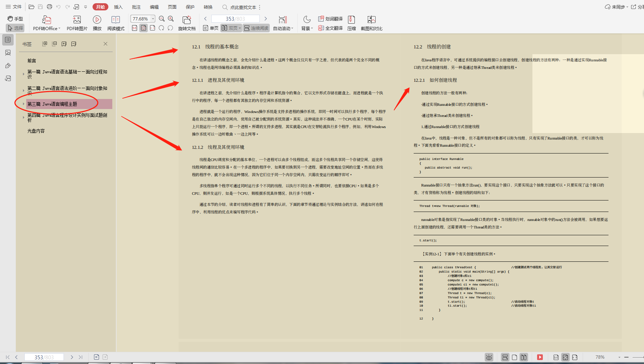
Task: Select two-page view in status bar
Action: [x=524, y=357]
